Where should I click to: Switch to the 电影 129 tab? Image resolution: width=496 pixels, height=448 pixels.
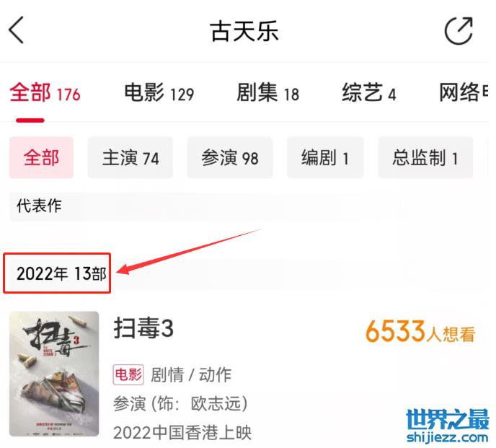click(x=159, y=93)
